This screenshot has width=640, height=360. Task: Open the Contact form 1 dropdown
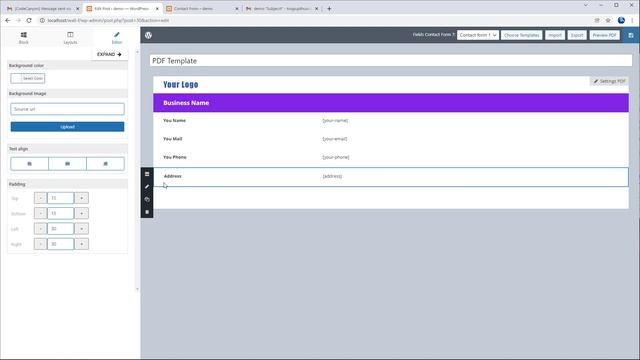click(x=478, y=35)
